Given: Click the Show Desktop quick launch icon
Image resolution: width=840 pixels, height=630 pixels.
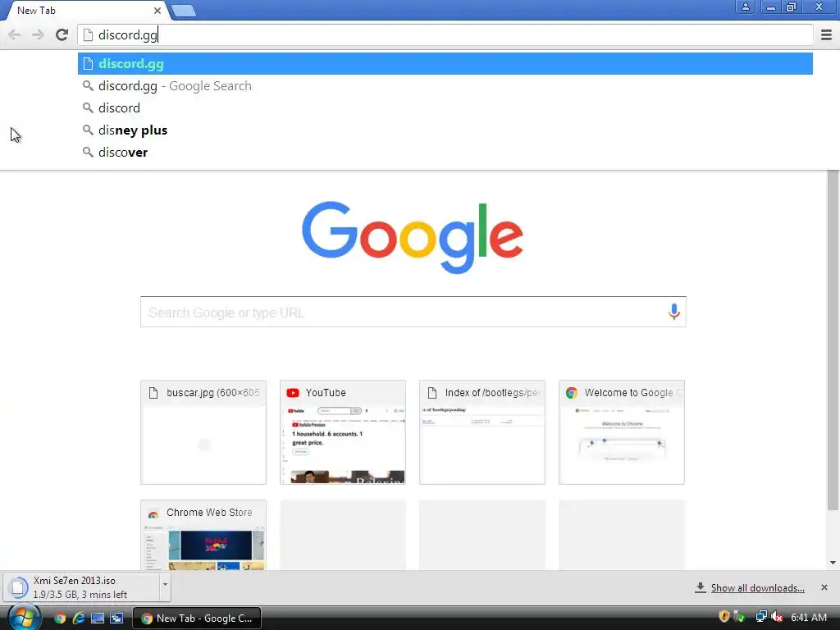Looking at the screenshot, I should (98, 619).
